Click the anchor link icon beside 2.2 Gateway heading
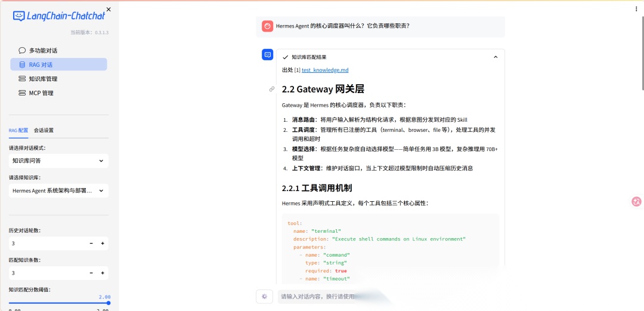This screenshot has width=644, height=311. (x=271, y=89)
